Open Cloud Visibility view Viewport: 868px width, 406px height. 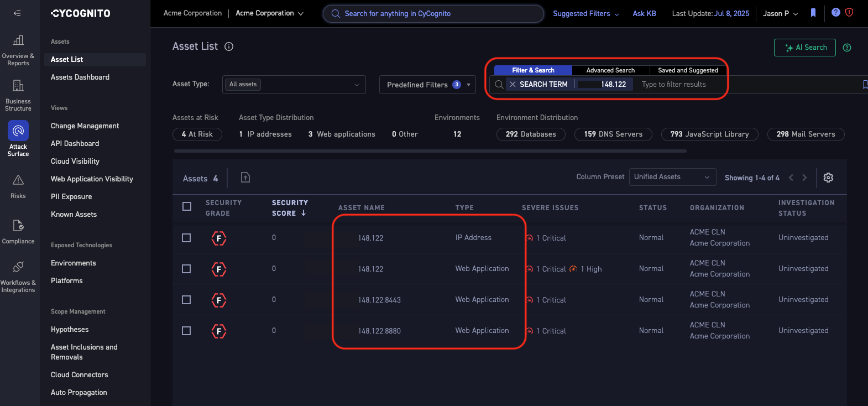75,162
